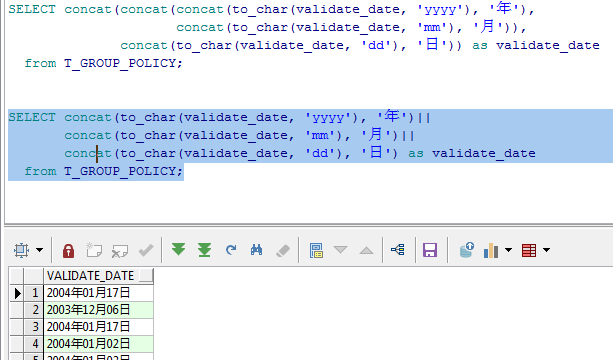This screenshot has height=360, width=613.
Task: Save results with purple floppy disk icon
Action: [x=430, y=250]
